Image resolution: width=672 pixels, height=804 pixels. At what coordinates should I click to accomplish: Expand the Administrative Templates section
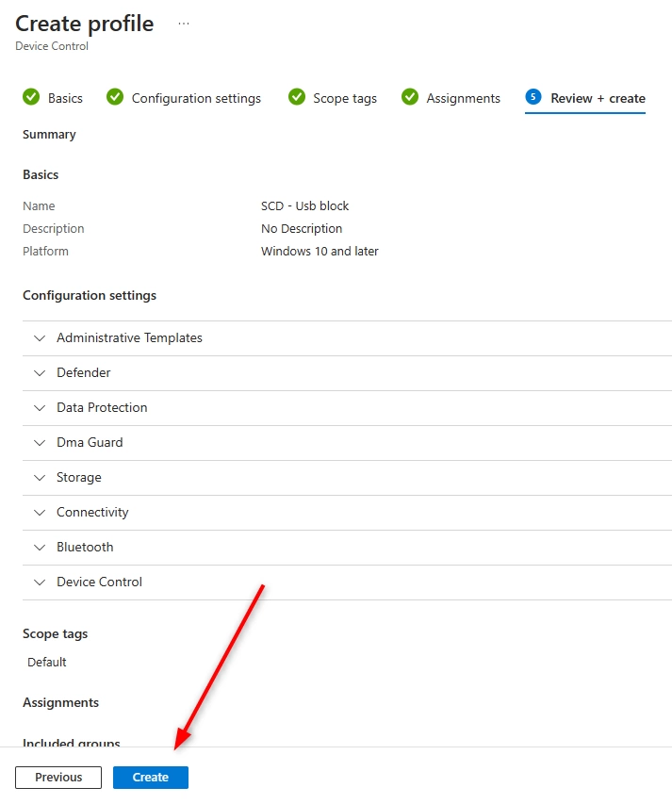click(x=39, y=338)
